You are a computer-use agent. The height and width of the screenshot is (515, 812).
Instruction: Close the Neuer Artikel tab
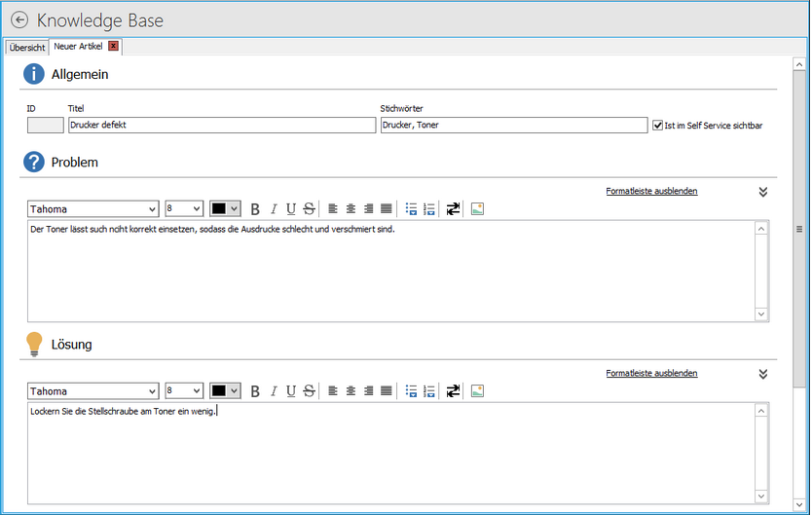coord(113,47)
